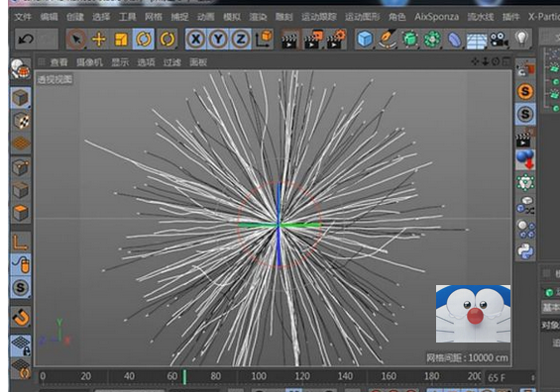Click the viewport pan navigation icon

tap(475, 61)
